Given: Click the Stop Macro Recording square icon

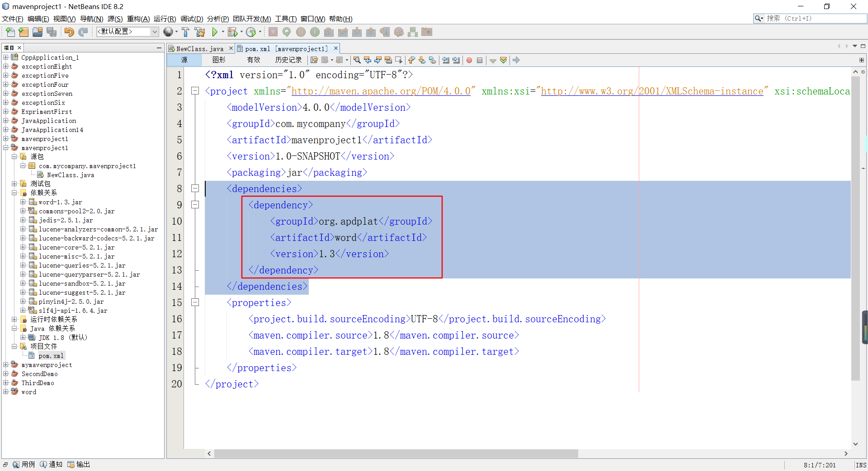Looking at the screenshot, I should (480, 60).
